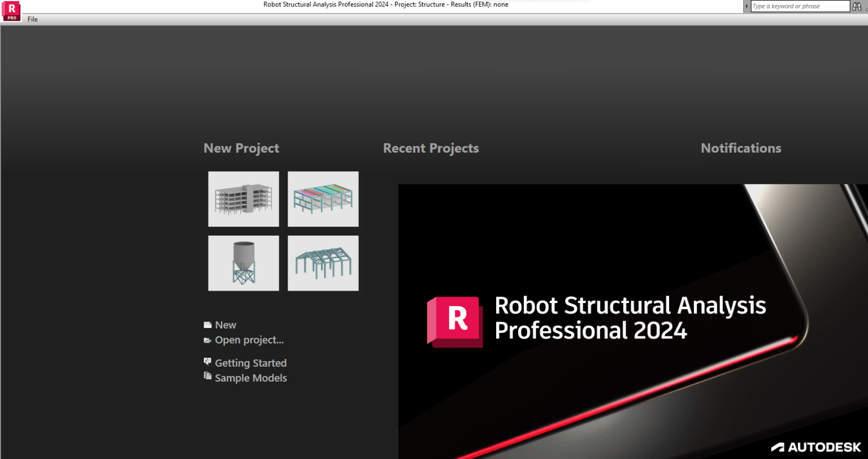
Task: Click the Recent Projects heading
Action: click(431, 148)
